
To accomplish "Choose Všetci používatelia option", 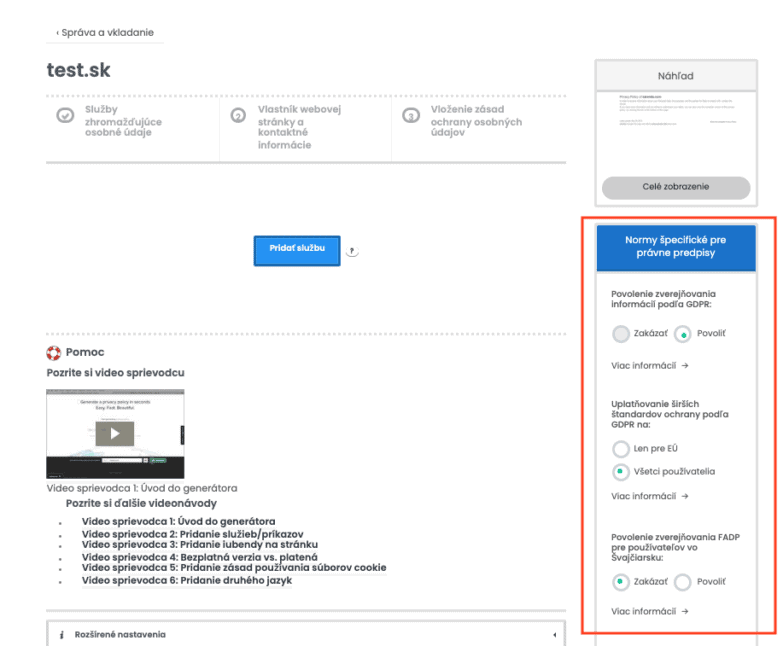I will click(x=622, y=471).
